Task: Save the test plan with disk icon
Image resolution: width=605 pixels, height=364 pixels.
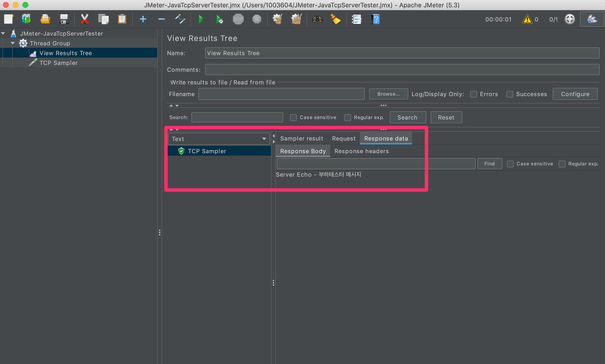Action: tap(64, 19)
